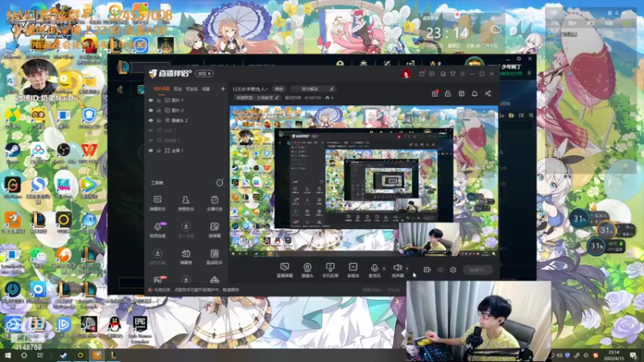Open the Windows Start menu
Image resolution: width=644 pixels, height=362 pixels.
pos(7,356)
